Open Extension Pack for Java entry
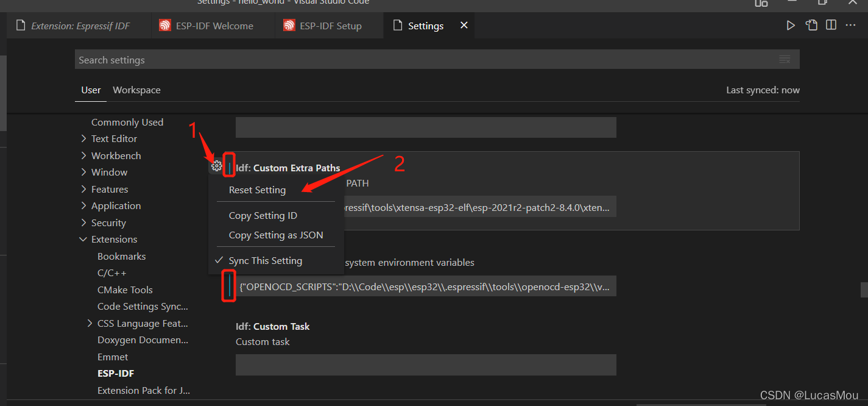This screenshot has height=406, width=868. 144,391
